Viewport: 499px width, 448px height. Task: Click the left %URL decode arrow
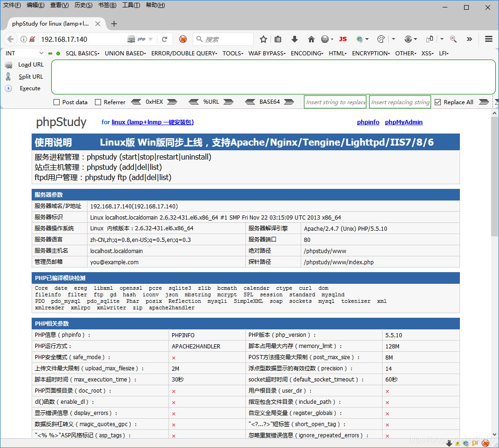pos(194,102)
